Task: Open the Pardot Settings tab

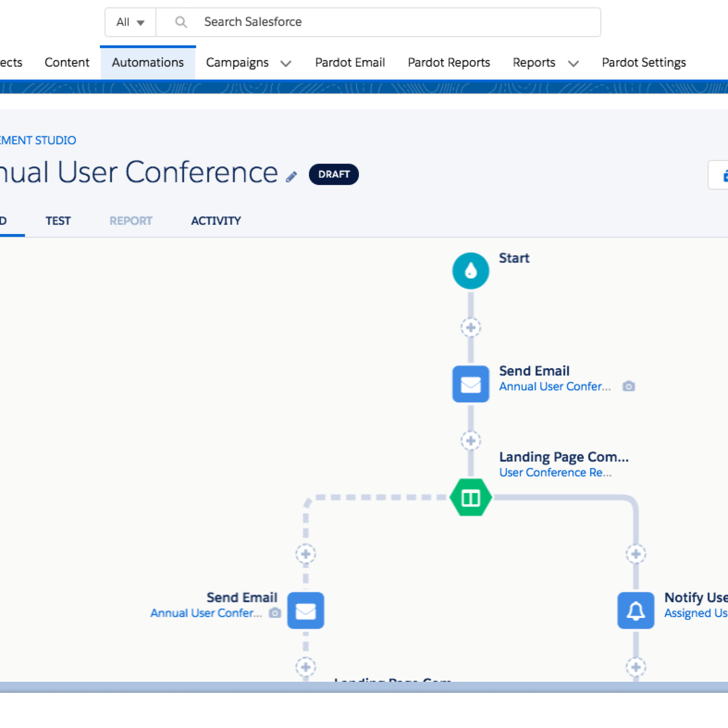Action: [x=644, y=63]
